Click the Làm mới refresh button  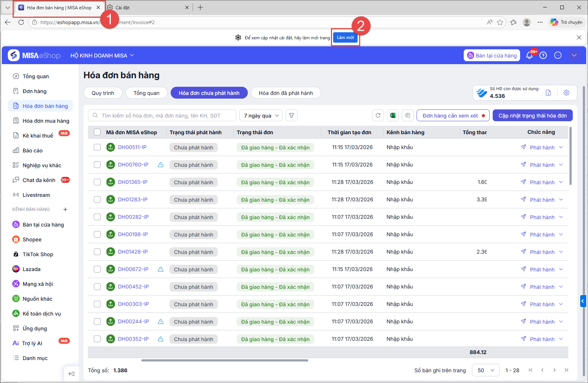345,37
